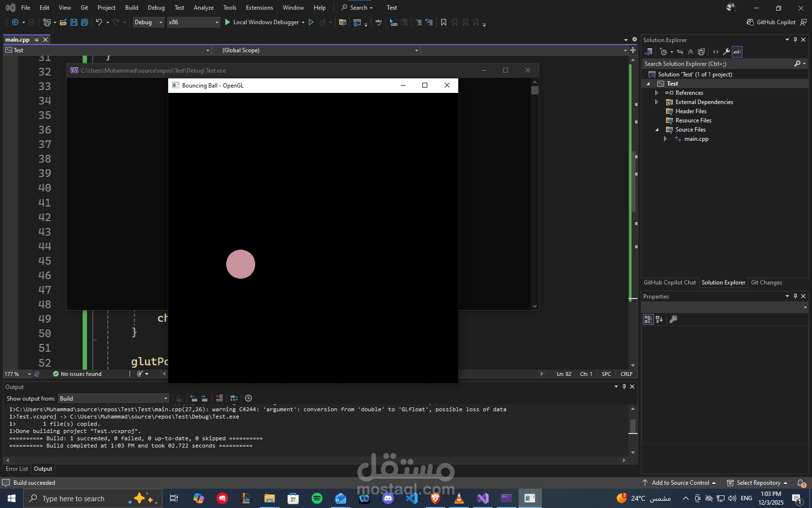Click Clear All icon in Output pane
Image resolution: width=812 pixels, height=508 pixels.
click(219, 398)
